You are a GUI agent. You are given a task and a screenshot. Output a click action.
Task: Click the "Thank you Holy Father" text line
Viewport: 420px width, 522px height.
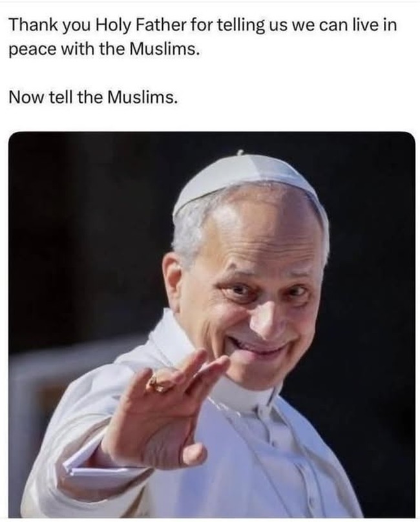tap(203, 26)
